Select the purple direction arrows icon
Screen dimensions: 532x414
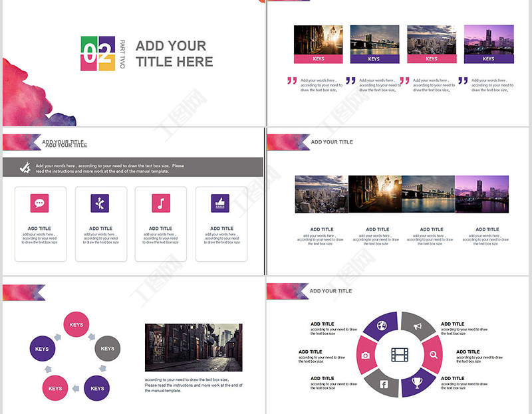[100, 203]
